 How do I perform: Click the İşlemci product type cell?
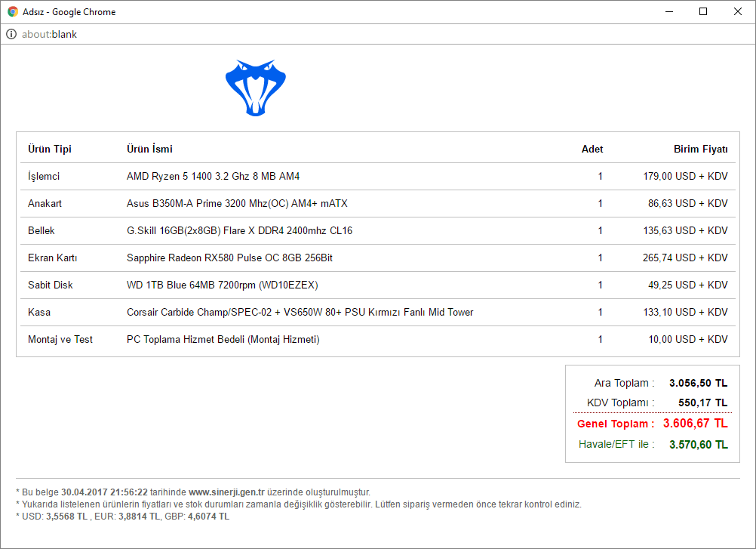44,176
